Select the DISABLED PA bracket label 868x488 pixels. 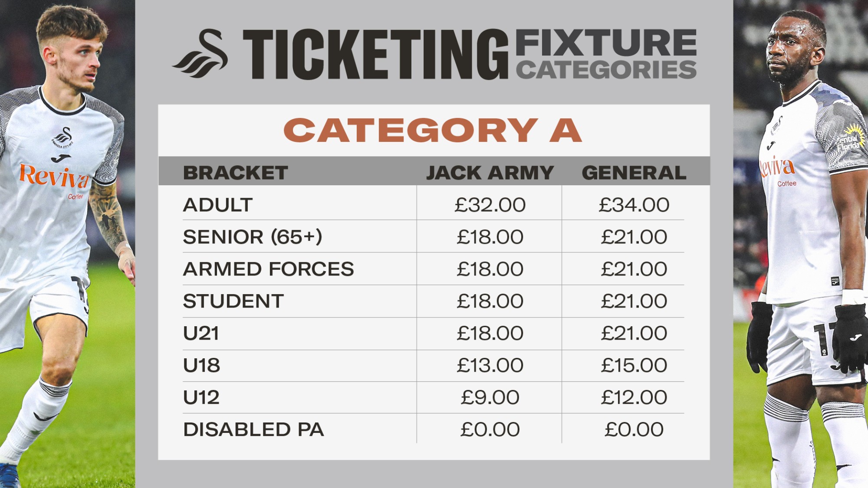click(x=253, y=429)
